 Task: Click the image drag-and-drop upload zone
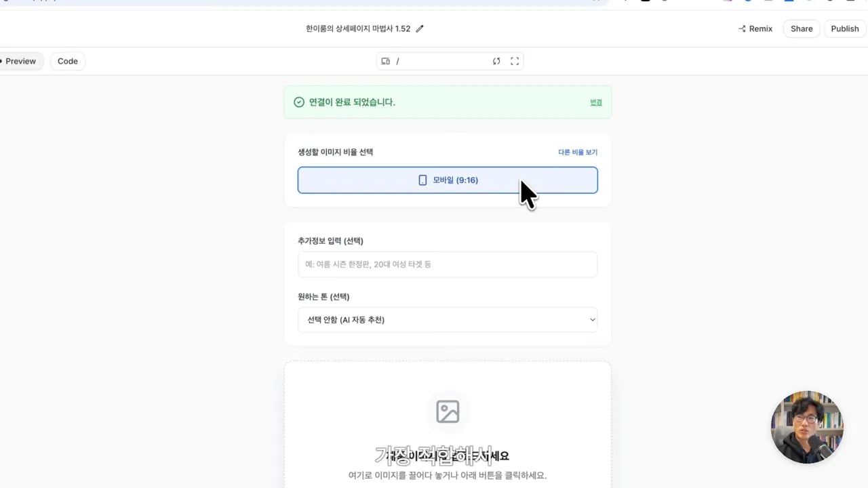448,427
